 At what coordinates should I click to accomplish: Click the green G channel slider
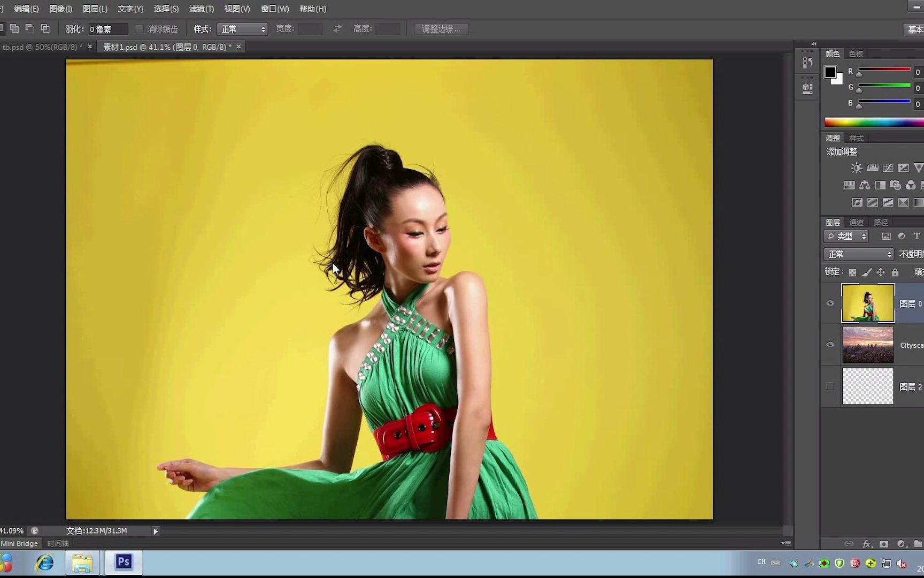point(884,86)
